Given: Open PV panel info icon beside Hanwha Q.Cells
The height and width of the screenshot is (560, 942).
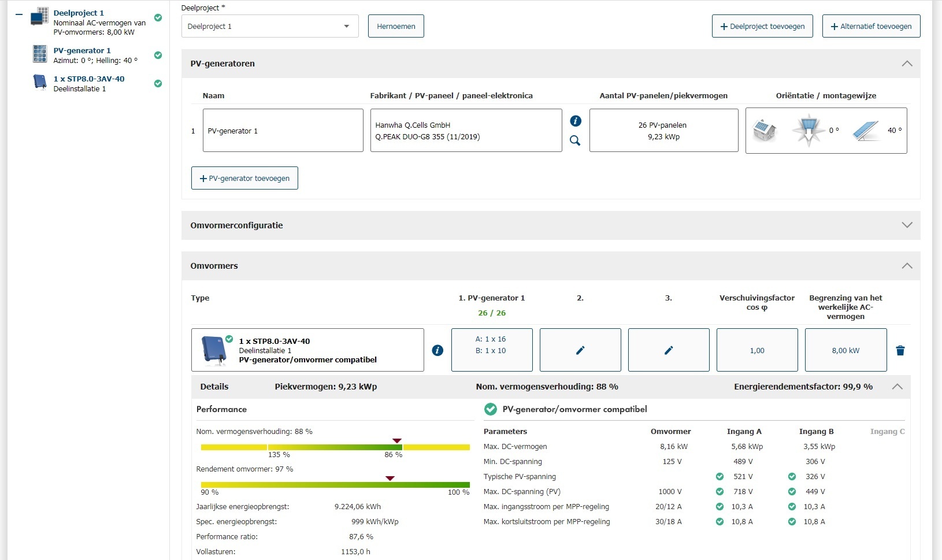Looking at the screenshot, I should point(575,121).
